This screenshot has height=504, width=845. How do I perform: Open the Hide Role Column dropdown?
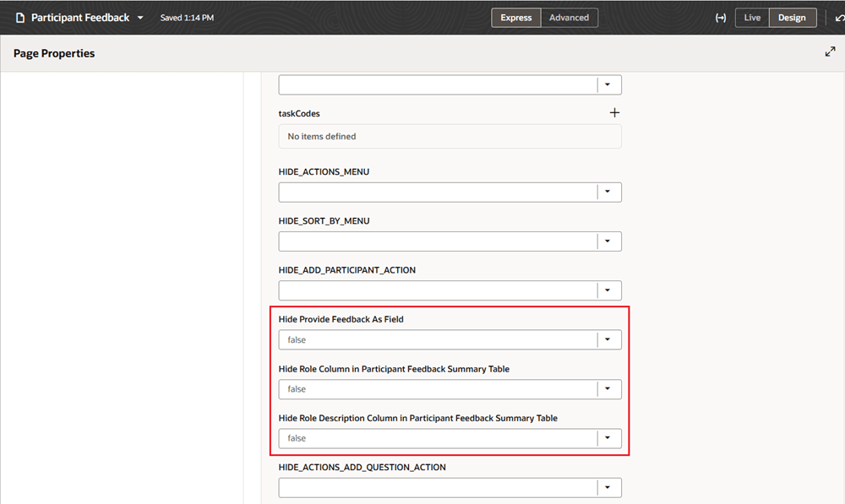tap(608, 388)
